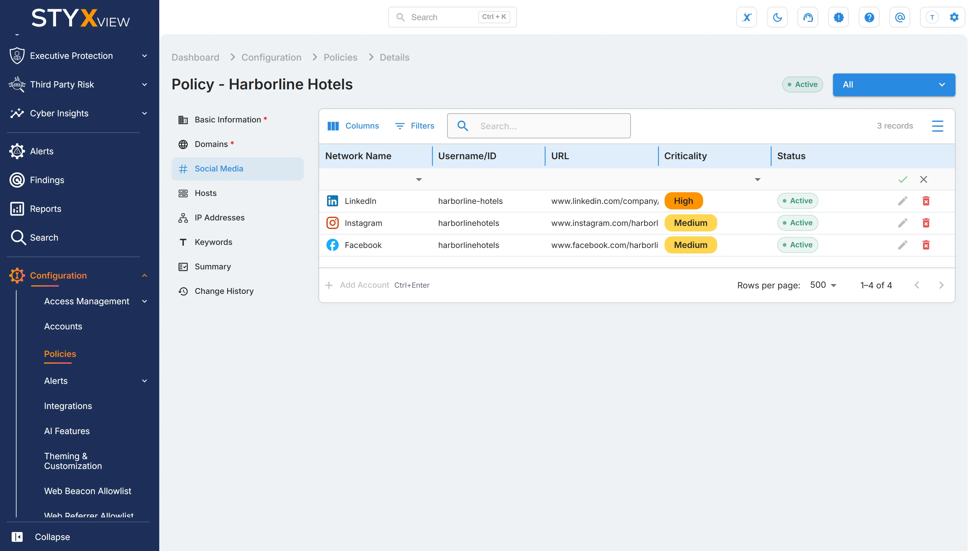Open the All filter dropdown

click(894, 84)
